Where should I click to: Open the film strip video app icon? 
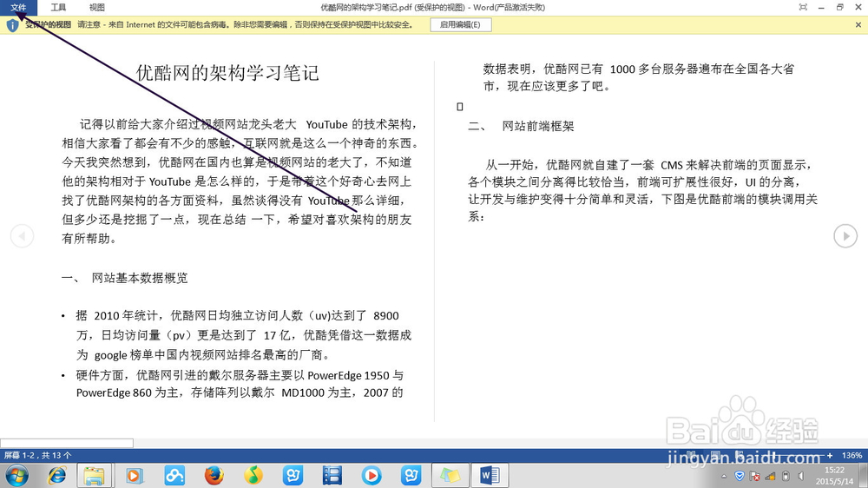coord(332,475)
